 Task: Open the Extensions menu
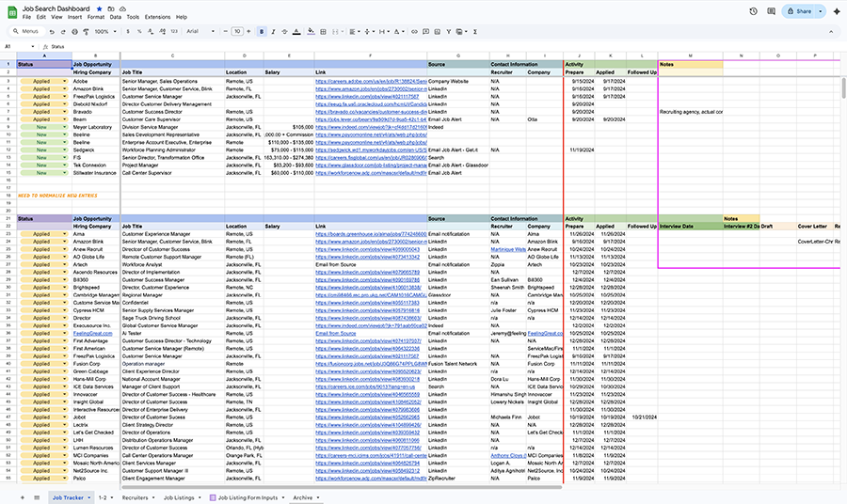[x=157, y=17]
